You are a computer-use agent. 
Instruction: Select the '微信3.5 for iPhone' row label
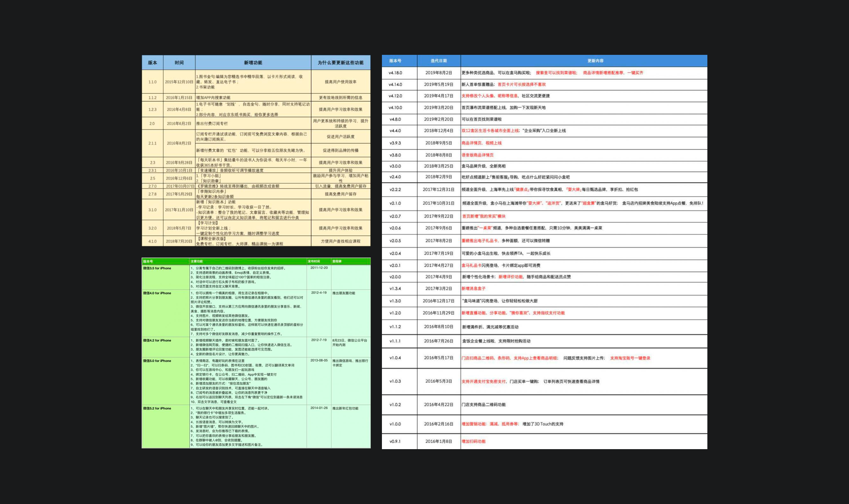157,268
